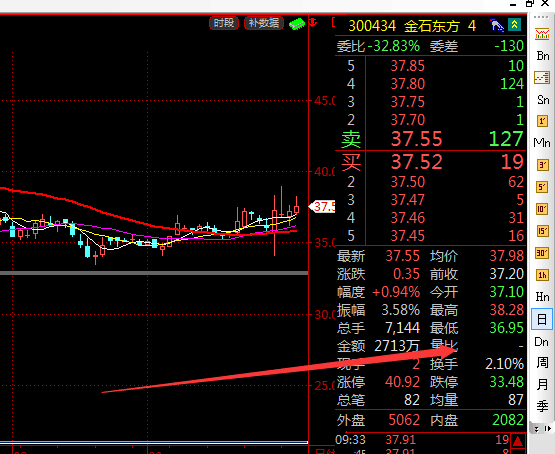Viewport: 555px width, 454px height.
Task: Click buy level 2 price 37.50
Action: coord(407,182)
